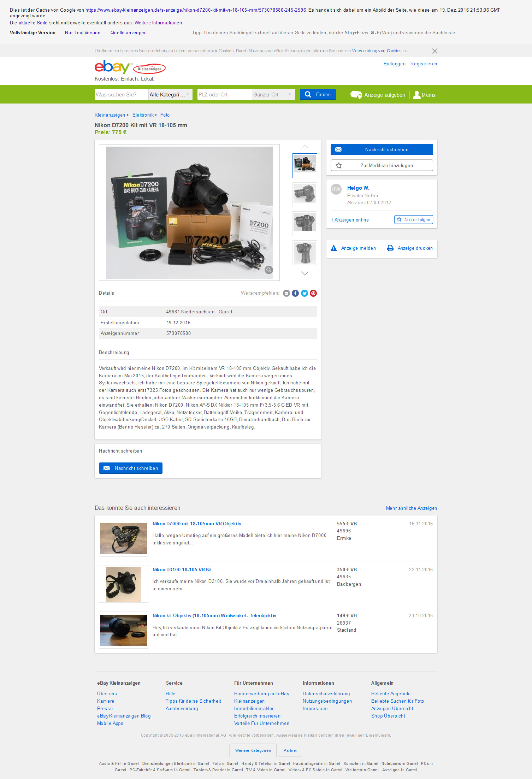Screen dimensions: 532x779
Task: Open Impressum footer link
Action: pos(315,708)
